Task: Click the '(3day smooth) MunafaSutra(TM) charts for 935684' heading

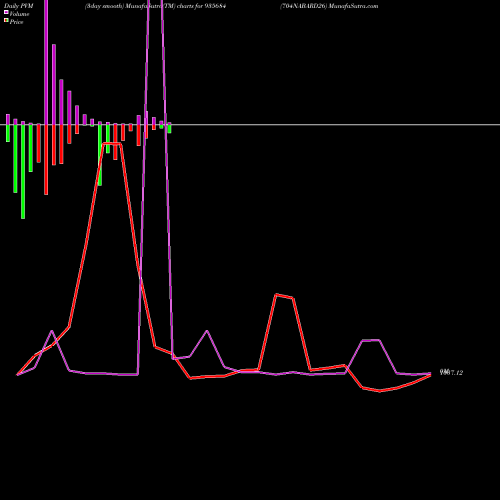Action: [x=156, y=6]
